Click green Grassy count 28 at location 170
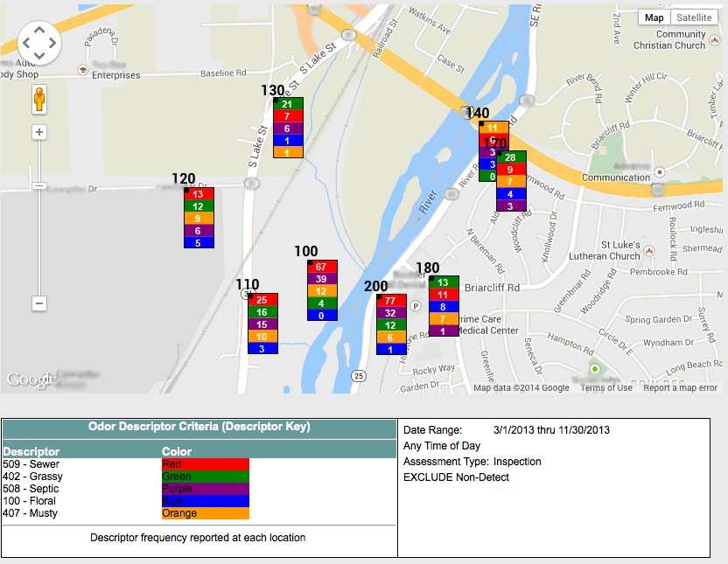 (x=511, y=157)
